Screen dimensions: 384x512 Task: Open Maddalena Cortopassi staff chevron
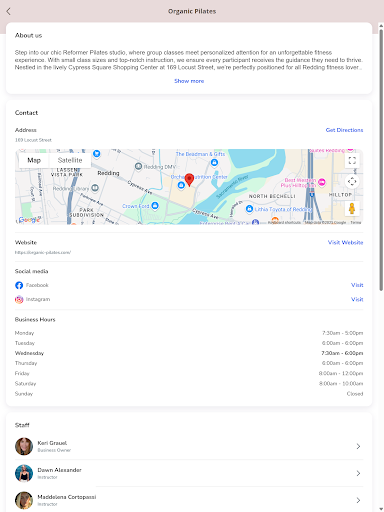[x=358, y=500]
